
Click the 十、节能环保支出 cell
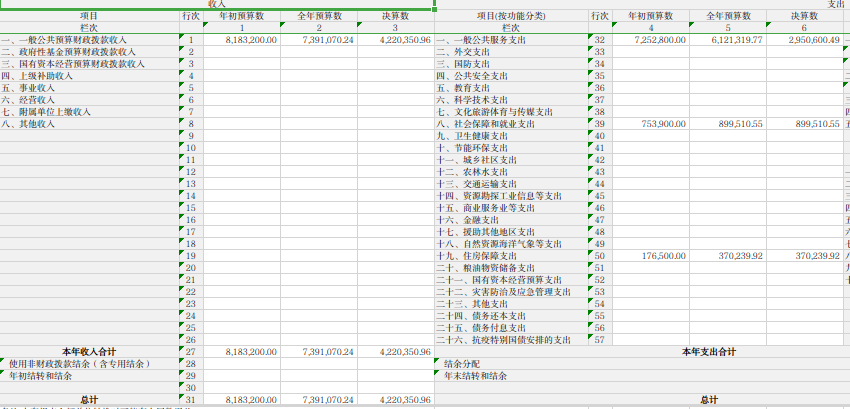pyautogui.click(x=511, y=148)
